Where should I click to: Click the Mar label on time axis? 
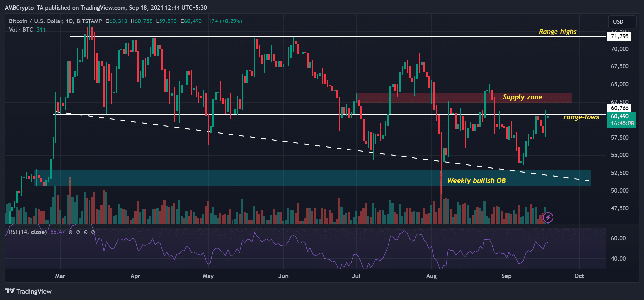pyautogui.click(x=60, y=276)
